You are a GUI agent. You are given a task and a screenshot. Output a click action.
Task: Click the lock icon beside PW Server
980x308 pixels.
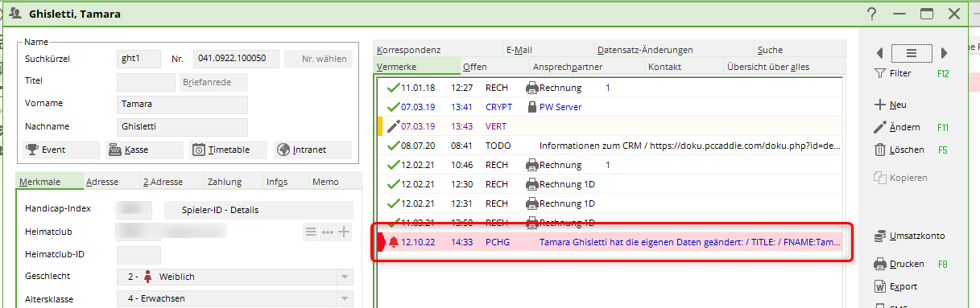532,106
